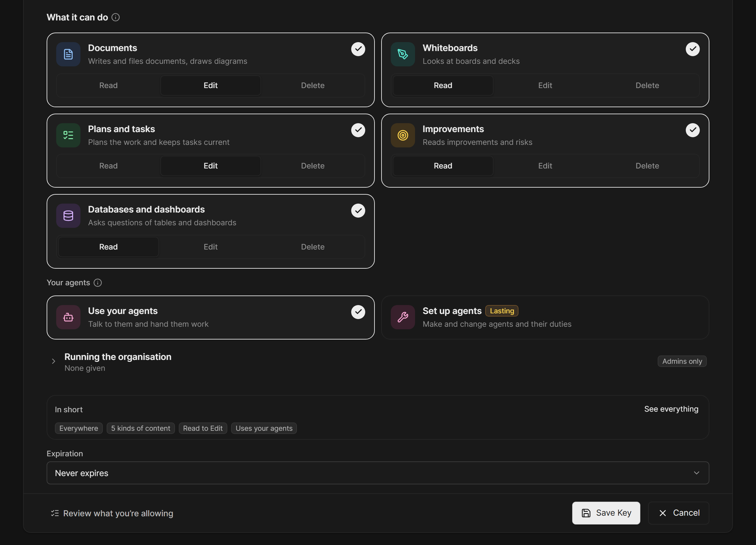Click the Plans and tasks checklist icon
Image resolution: width=756 pixels, height=545 pixels.
pos(68,135)
